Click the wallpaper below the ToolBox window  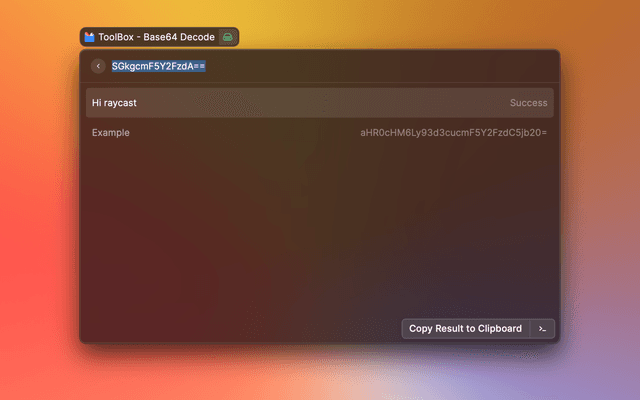320,375
